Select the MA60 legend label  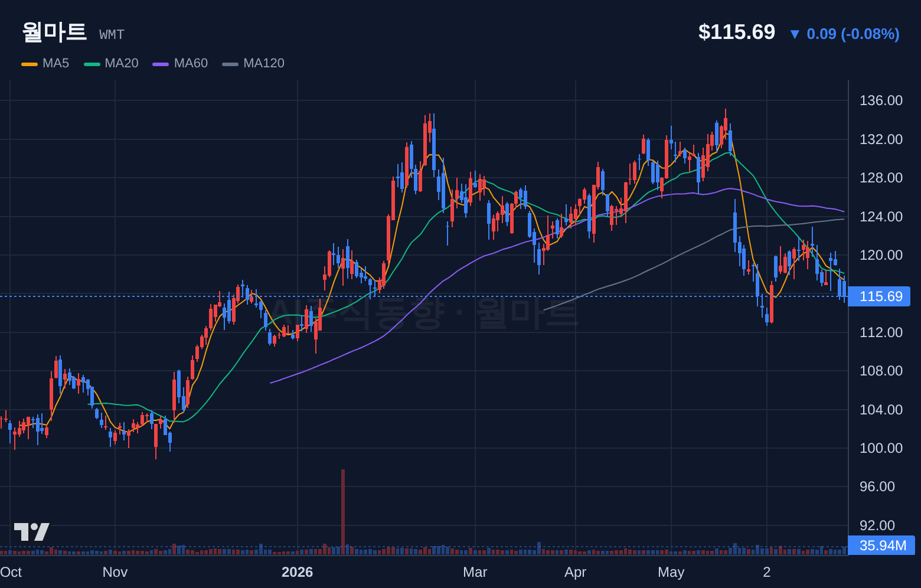pyautogui.click(x=191, y=63)
